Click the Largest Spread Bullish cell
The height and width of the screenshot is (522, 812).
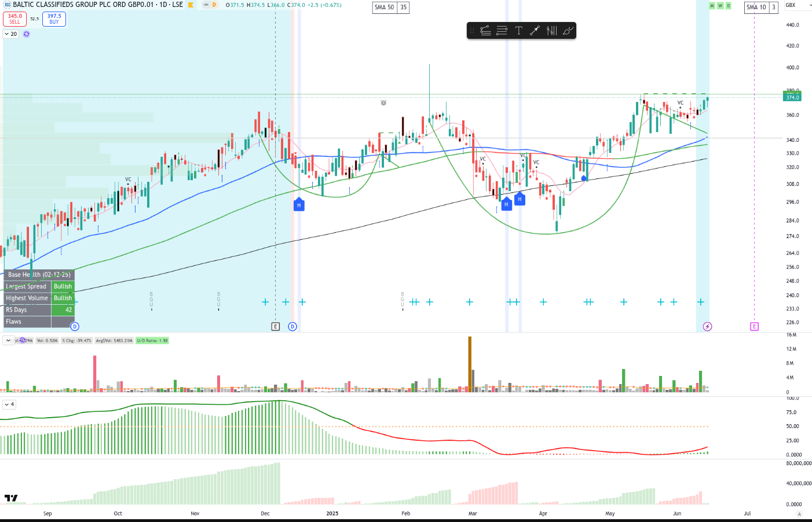pos(63,286)
